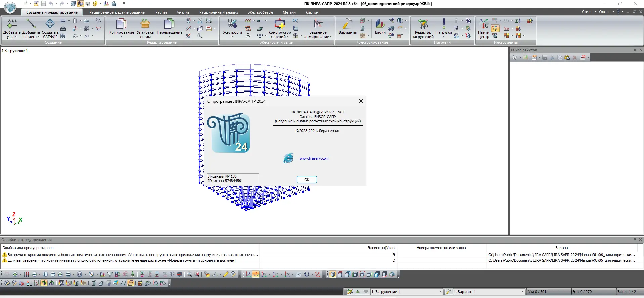Click the funnel filter icon in bottom toolbar
Image resolution: width=644 pixels, height=298 pixels.
(x=110, y=274)
